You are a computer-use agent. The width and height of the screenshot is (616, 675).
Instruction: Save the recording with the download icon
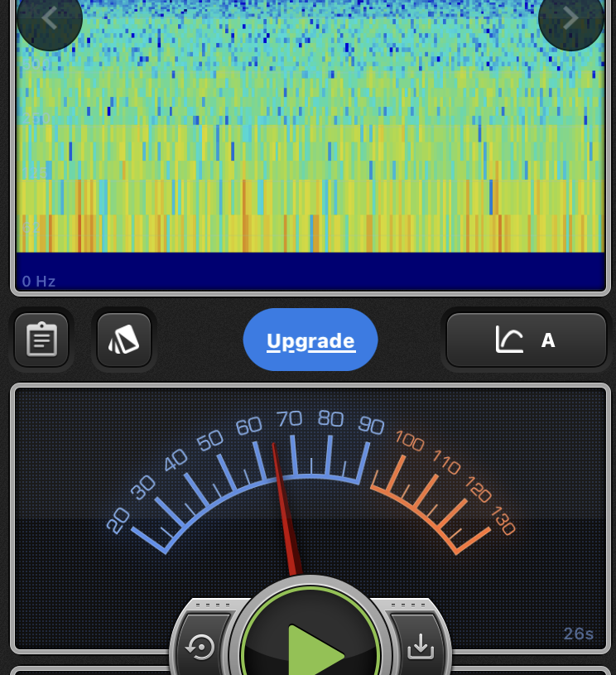421,647
